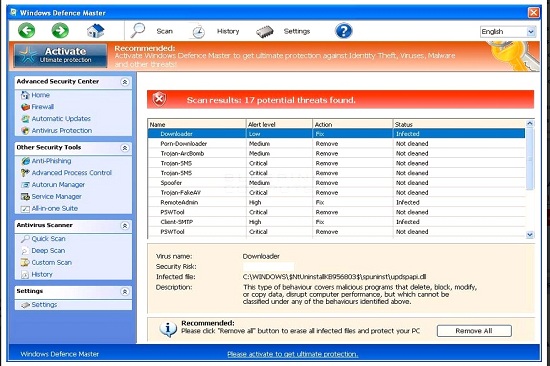The width and height of the screenshot is (550, 366).
Task: Click the All-in-one Suite icon
Action: click(x=25, y=209)
